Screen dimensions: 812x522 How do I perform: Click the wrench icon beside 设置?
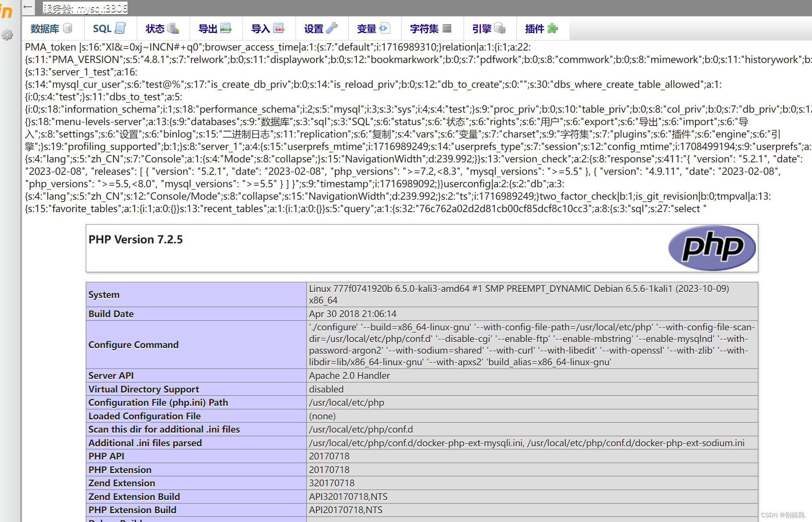[332, 28]
